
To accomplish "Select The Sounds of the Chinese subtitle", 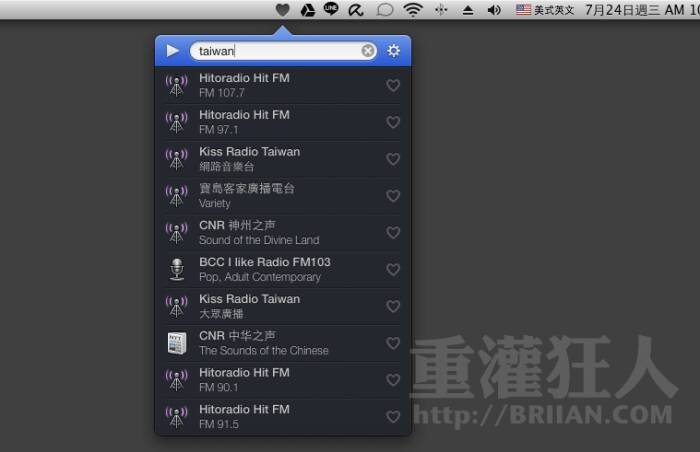I will coord(264,351).
